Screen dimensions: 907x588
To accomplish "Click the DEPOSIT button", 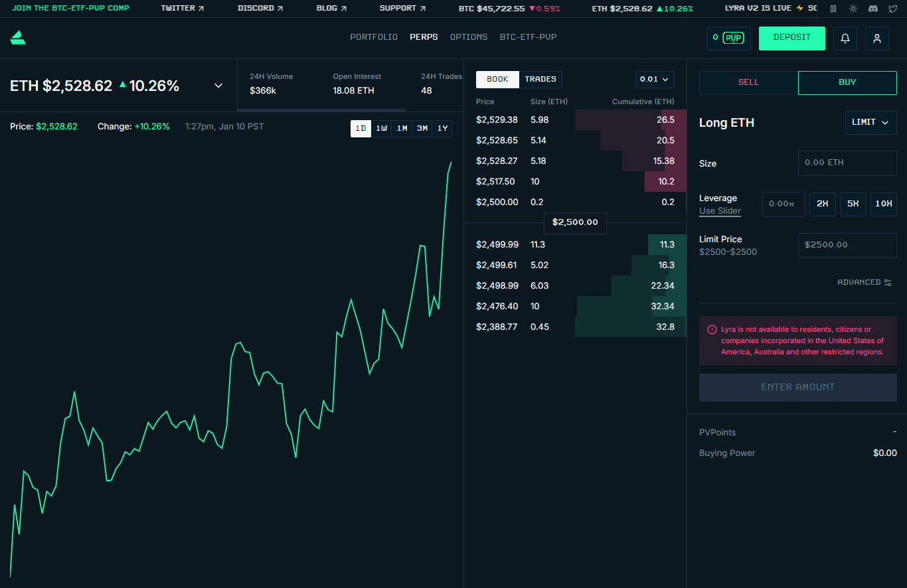I will tap(792, 38).
